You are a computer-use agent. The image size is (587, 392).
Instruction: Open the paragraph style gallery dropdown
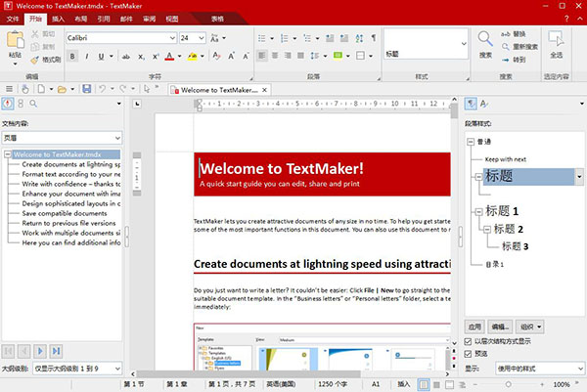(x=464, y=44)
